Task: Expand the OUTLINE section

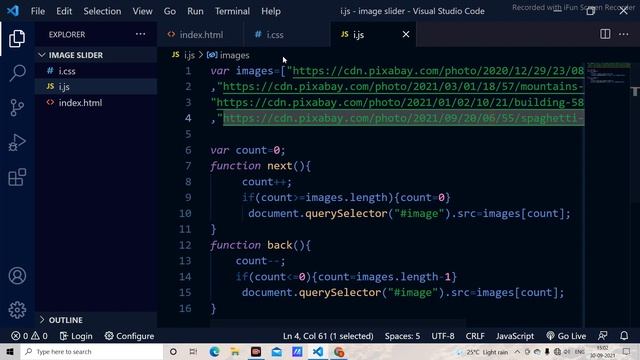Action: tap(96, 320)
